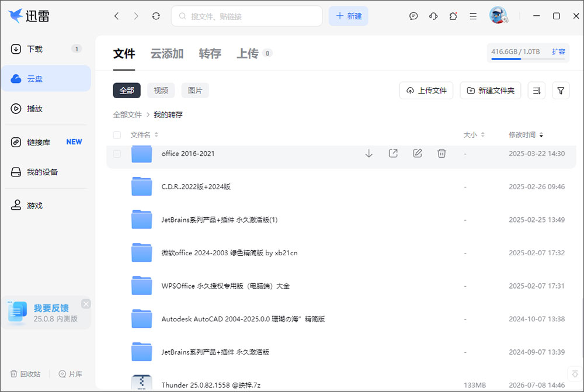Click the AutoCAD folder icon

pos(141,319)
